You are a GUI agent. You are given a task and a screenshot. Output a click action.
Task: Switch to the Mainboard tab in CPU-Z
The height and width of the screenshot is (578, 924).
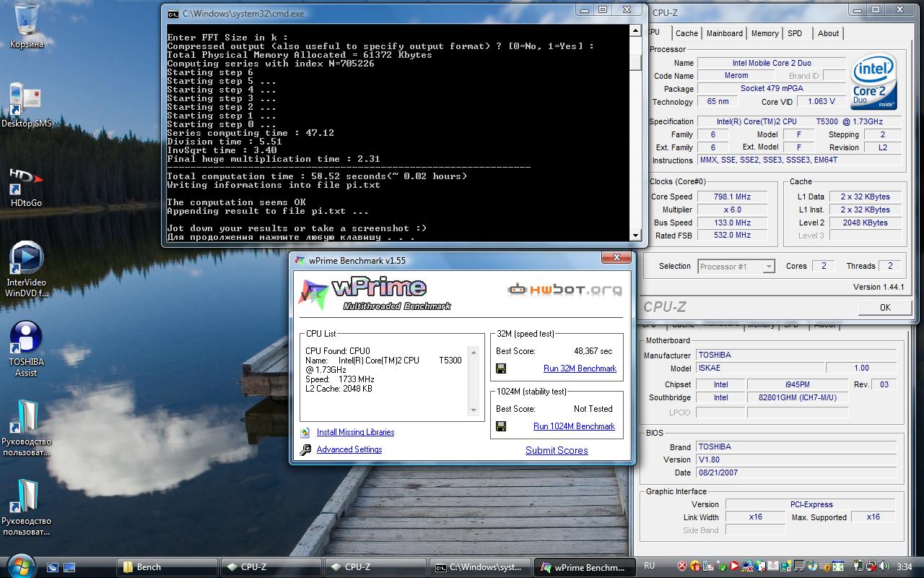point(725,33)
